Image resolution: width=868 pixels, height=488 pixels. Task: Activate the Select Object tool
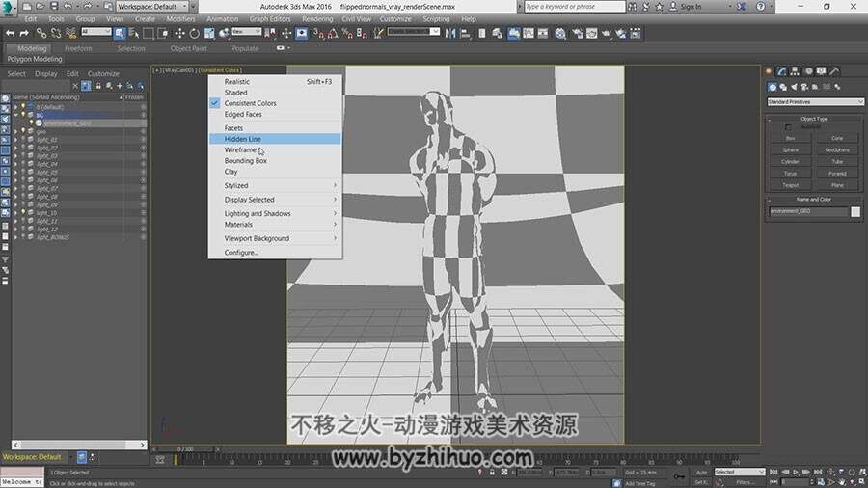pos(120,33)
